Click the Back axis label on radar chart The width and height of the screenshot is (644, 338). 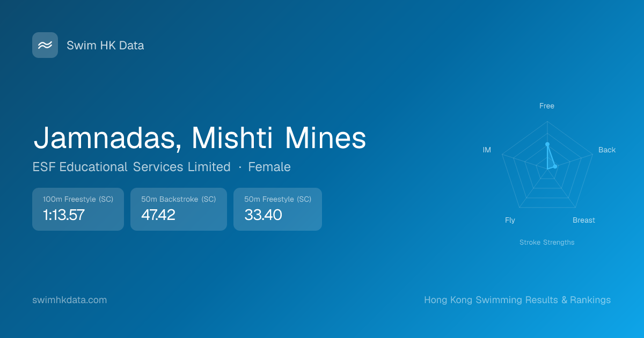(607, 150)
